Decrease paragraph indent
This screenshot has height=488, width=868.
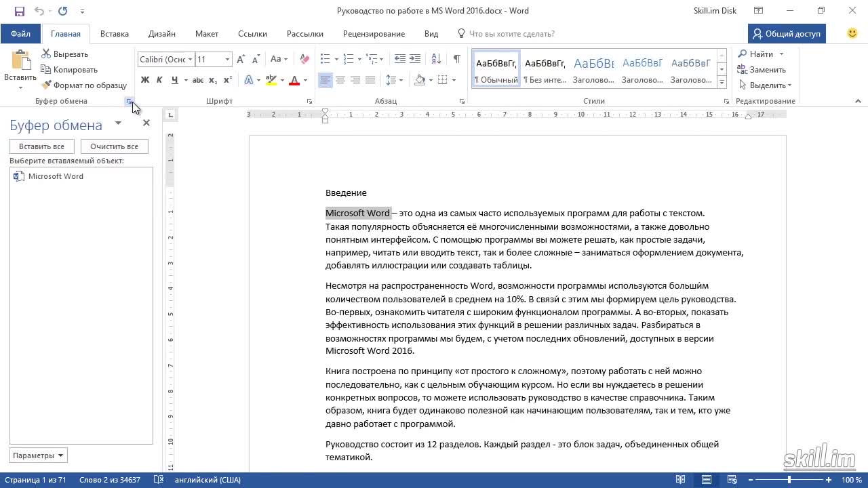click(400, 60)
